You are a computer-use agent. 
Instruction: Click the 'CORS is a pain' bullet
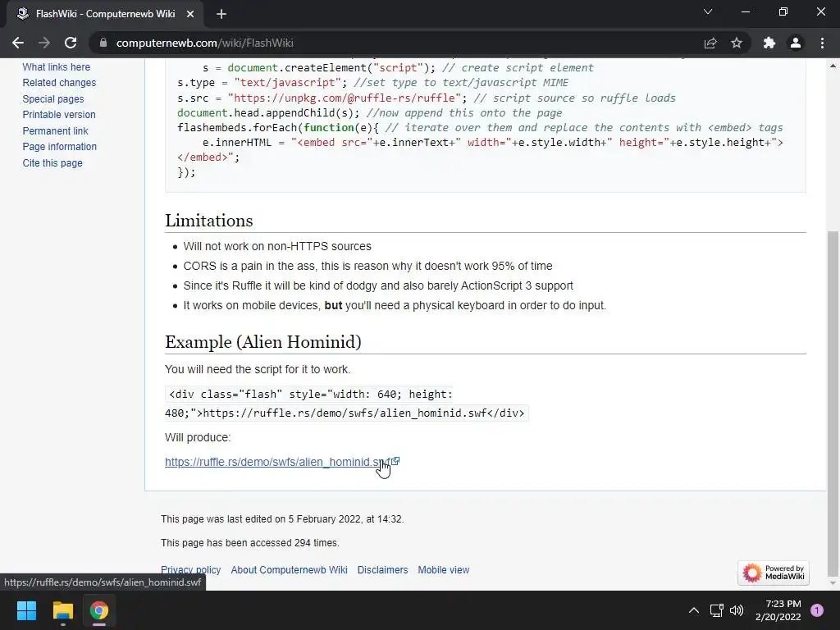(x=367, y=267)
